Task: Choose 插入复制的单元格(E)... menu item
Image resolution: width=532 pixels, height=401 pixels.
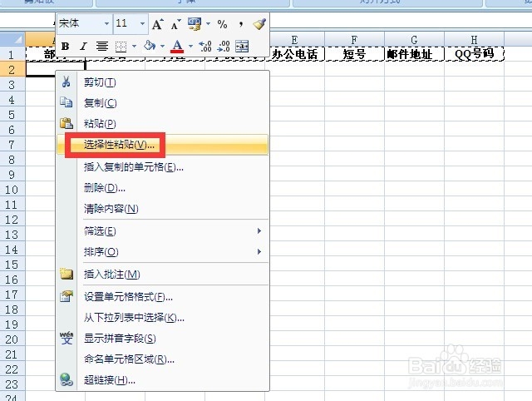Action: 162,167
